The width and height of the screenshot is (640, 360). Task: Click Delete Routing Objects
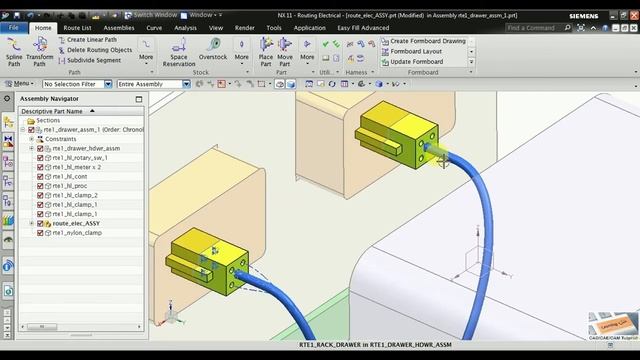[x=95, y=50]
